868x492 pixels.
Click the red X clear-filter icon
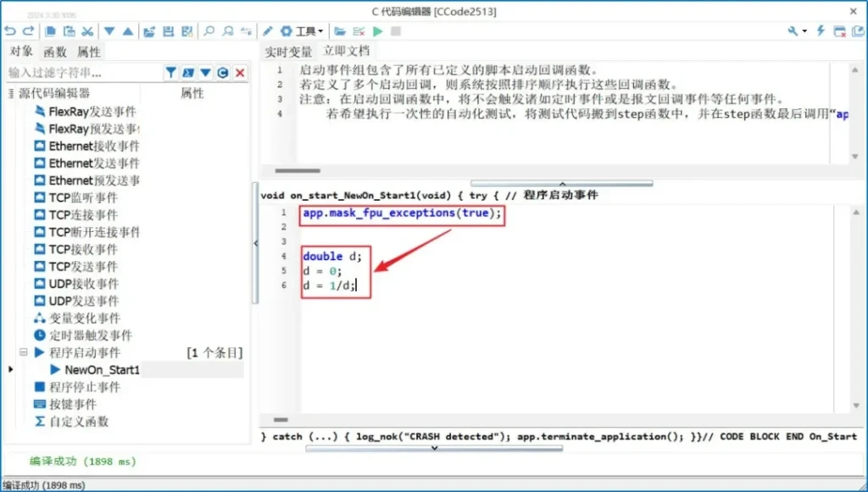(240, 74)
